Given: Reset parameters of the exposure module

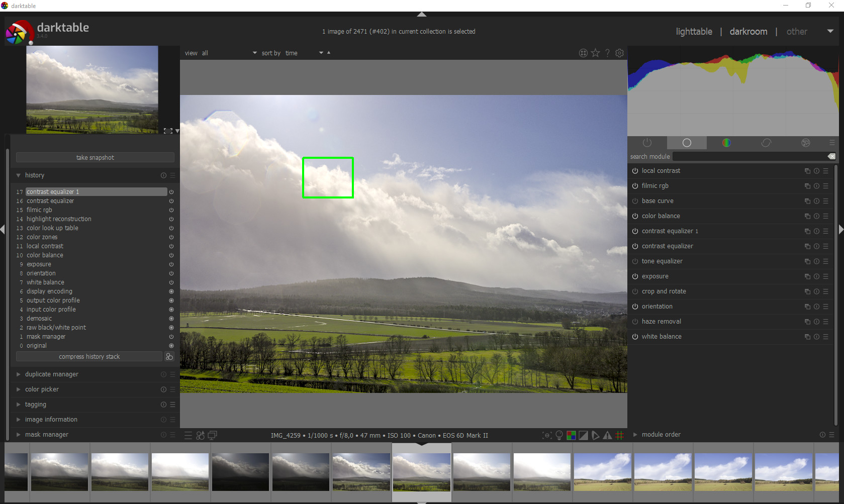Looking at the screenshot, I should [816, 276].
